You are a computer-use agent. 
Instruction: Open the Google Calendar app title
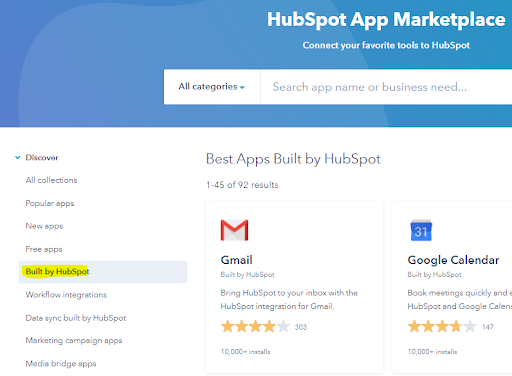(453, 260)
